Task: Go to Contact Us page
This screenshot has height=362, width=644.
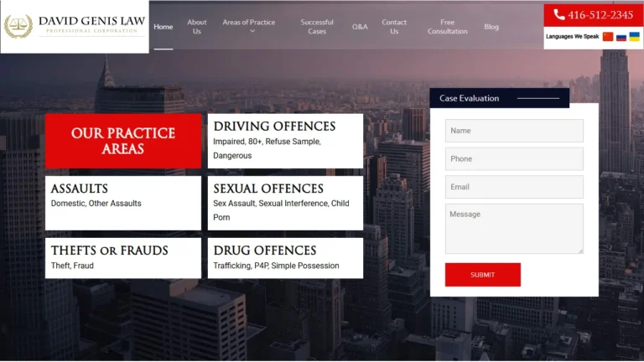Action: pos(394,27)
